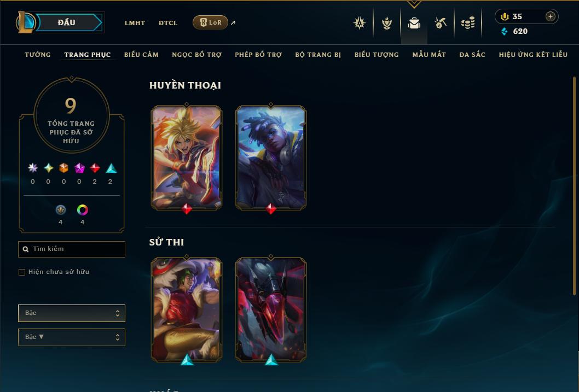Open the Store coins icon
This screenshot has height=392, width=579.
[x=468, y=23]
